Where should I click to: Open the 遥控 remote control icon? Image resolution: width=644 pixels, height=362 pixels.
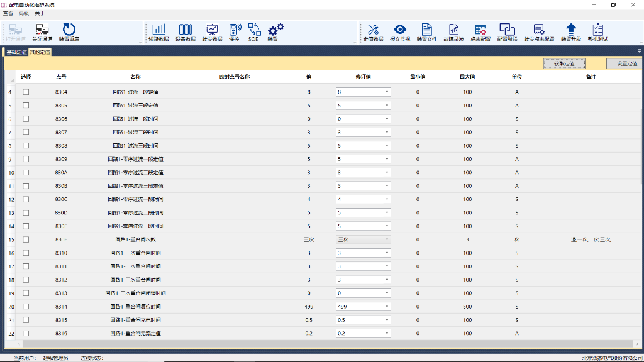[234, 30]
